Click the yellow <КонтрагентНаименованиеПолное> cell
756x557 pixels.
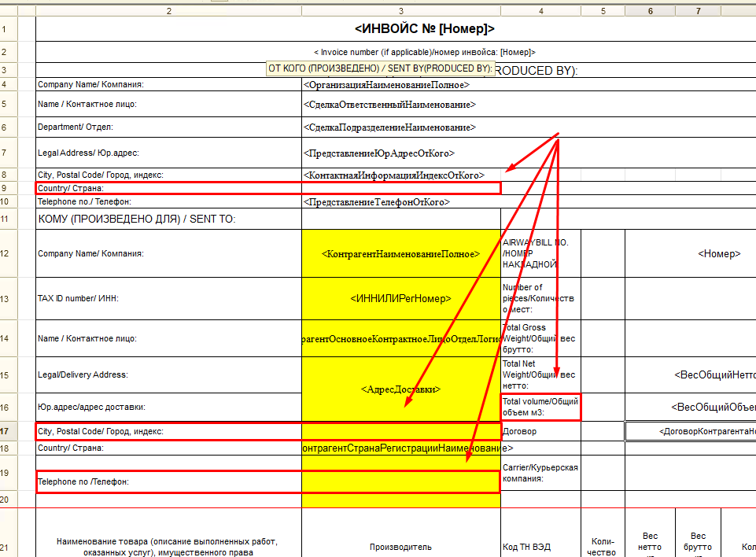point(400,254)
